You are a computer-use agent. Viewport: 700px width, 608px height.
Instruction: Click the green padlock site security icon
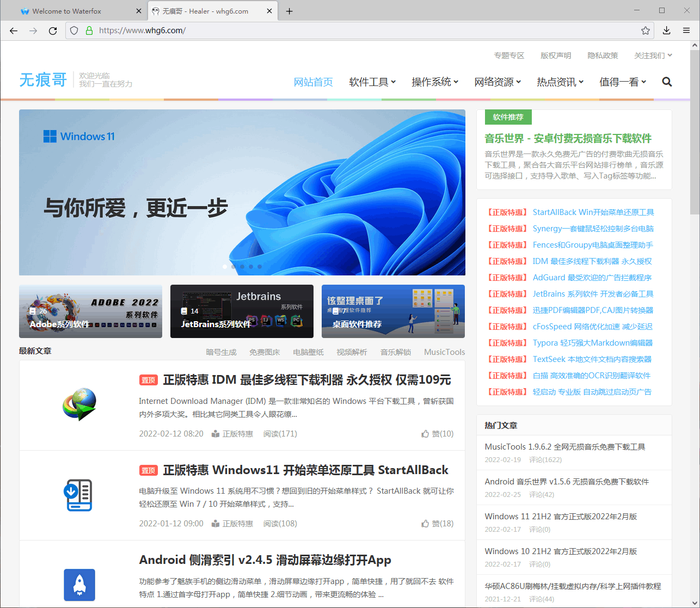coord(89,30)
